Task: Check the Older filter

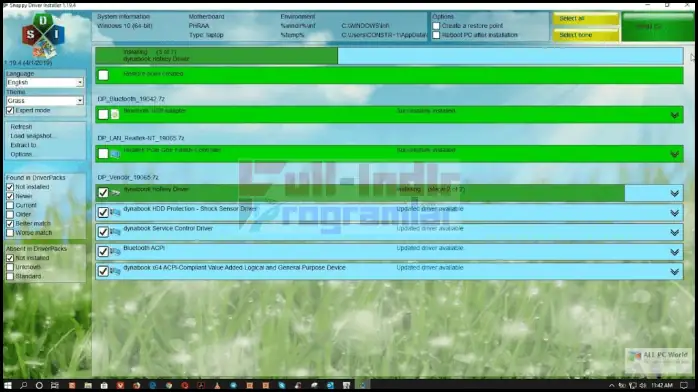Action: click(10, 214)
